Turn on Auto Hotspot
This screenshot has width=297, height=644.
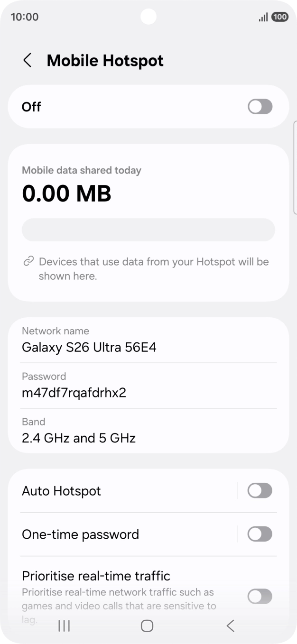click(260, 490)
